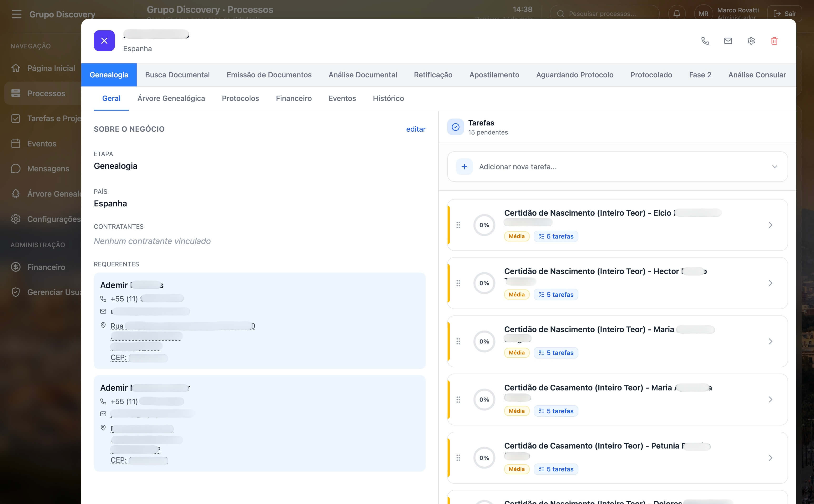
Task: Select the Apostilamento stage tab
Action: point(494,75)
